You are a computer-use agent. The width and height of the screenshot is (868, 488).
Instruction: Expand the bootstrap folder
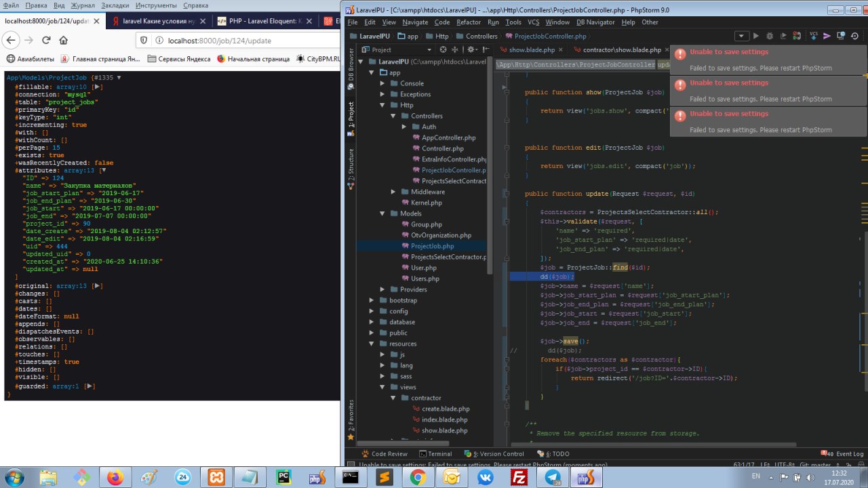click(x=372, y=300)
